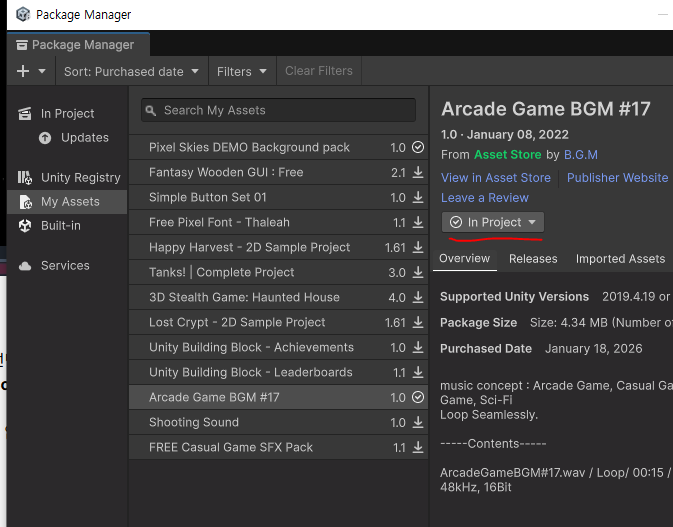
Task: Select Updates in the sidebar
Action: 85,138
